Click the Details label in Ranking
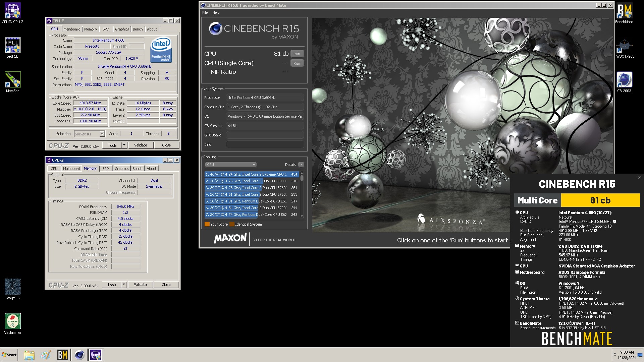Viewport: 644px width, 362px height. point(290,165)
